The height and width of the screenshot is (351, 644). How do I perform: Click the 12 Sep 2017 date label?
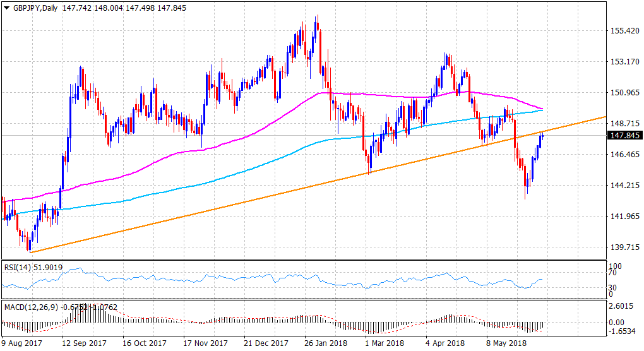tap(83, 344)
